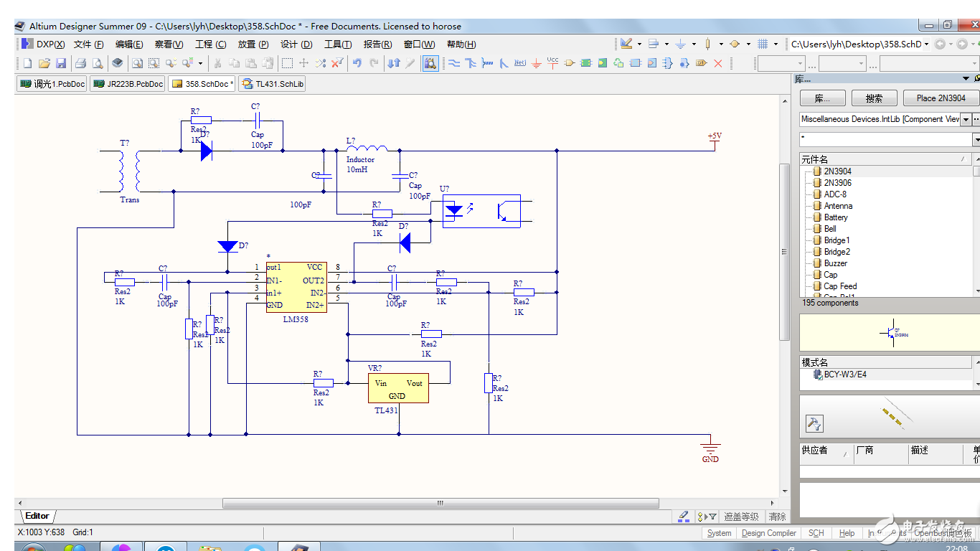
Task: Switch to the TL431.SchLib tab
Action: (x=273, y=84)
